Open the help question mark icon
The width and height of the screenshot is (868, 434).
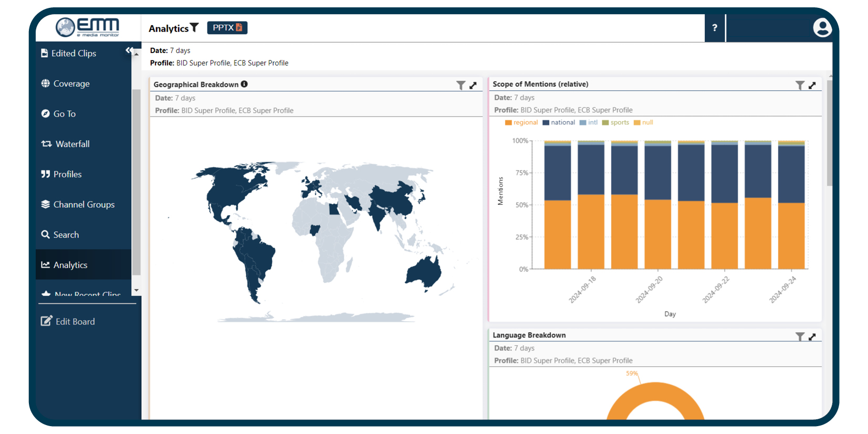pos(714,28)
